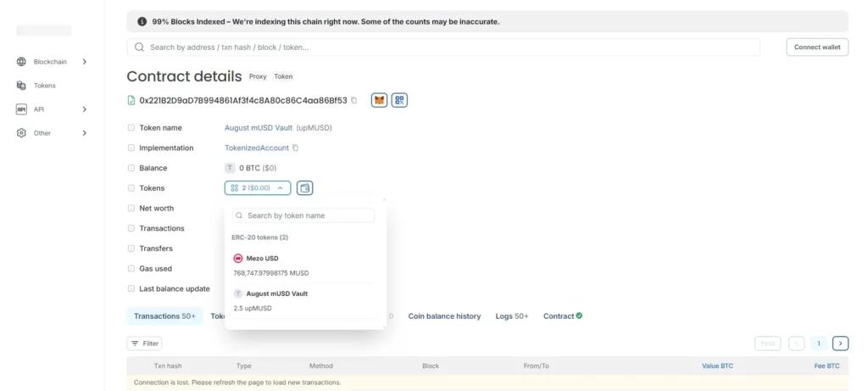Expand the Blockchain sidebar menu chevron
Screen dimensions: 868x391
coord(85,62)
